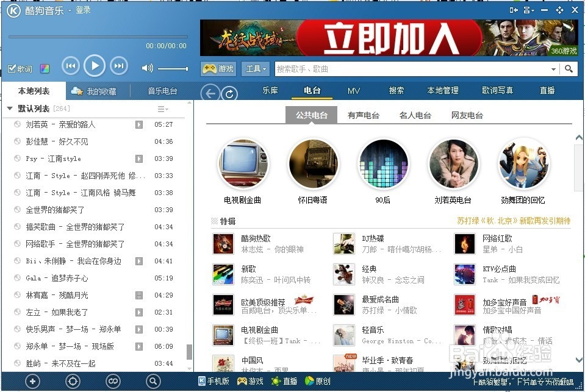Open the main menu dropdown in title bar
This screenshot has height=392, width=585.
coord(529,10)
